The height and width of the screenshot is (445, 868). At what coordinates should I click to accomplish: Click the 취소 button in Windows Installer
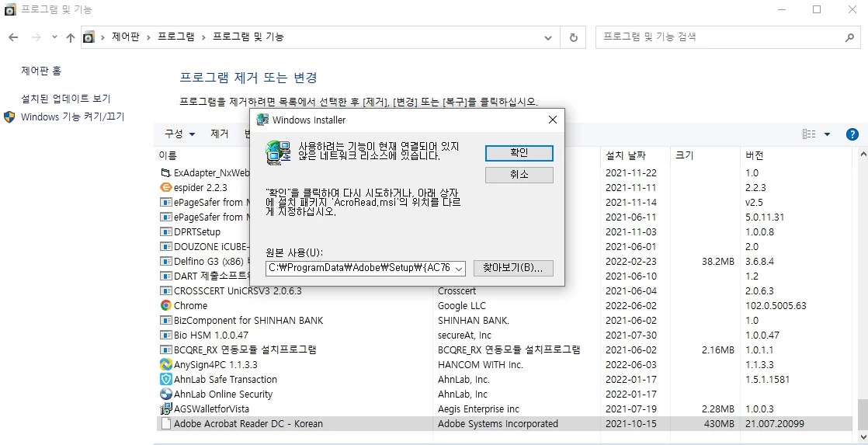pyautogui.click(x=519, y=175)
